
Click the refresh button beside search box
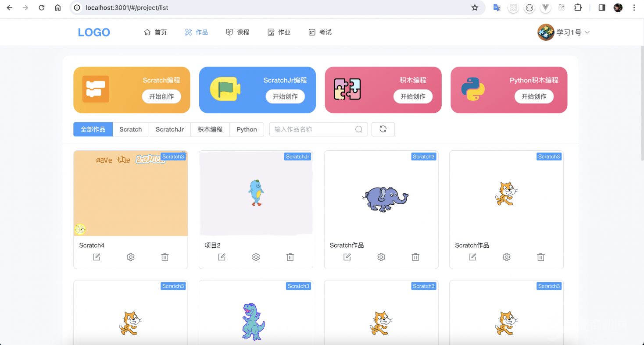tap(383, 129)
